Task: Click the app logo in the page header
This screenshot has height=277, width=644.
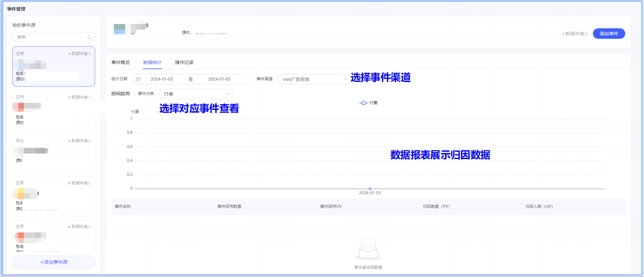Action: [120, 29]
